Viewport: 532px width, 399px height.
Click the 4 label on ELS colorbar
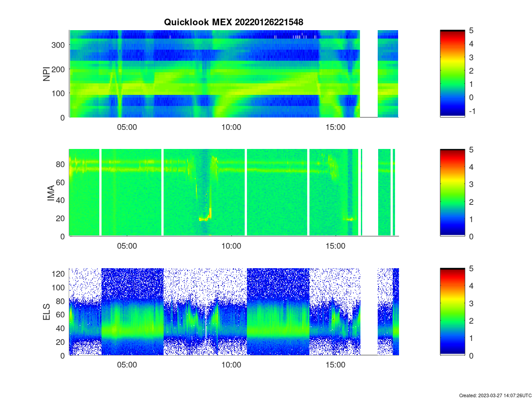471,286
